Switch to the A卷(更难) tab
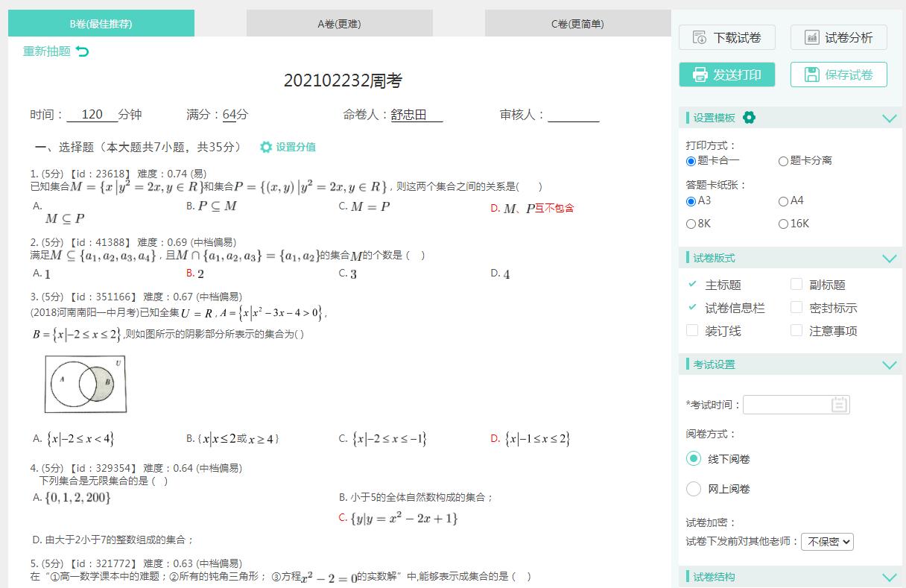The image size is (906, 588). 339,22
